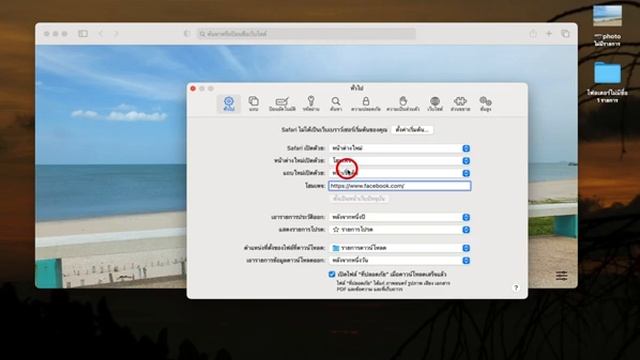Click the new tab plus icon in Safari

(549, 33)
